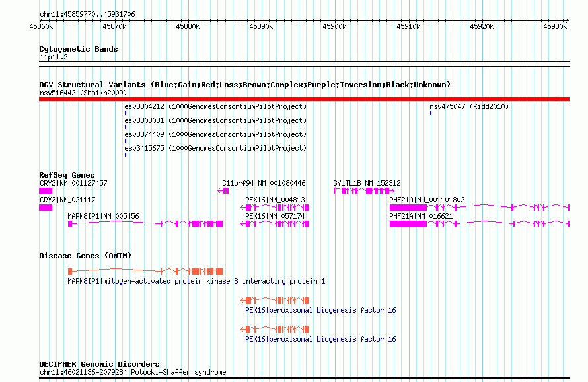The width and height of the screenshot is (588, 382).
Task: Click C11orf94 NM_001080446 gene glyph
Action: click(223, 191)
